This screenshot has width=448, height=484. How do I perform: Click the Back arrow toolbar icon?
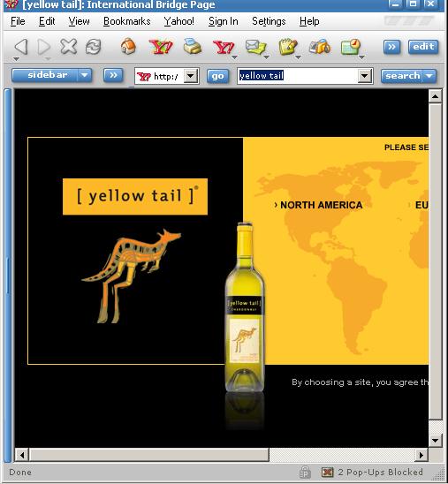click(x=21, y=47)
